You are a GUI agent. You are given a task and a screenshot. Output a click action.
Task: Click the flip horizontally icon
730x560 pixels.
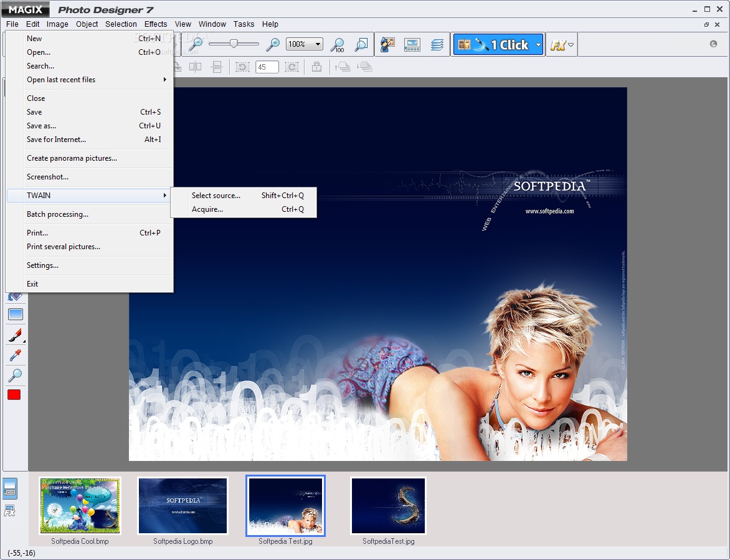point(195,67)
